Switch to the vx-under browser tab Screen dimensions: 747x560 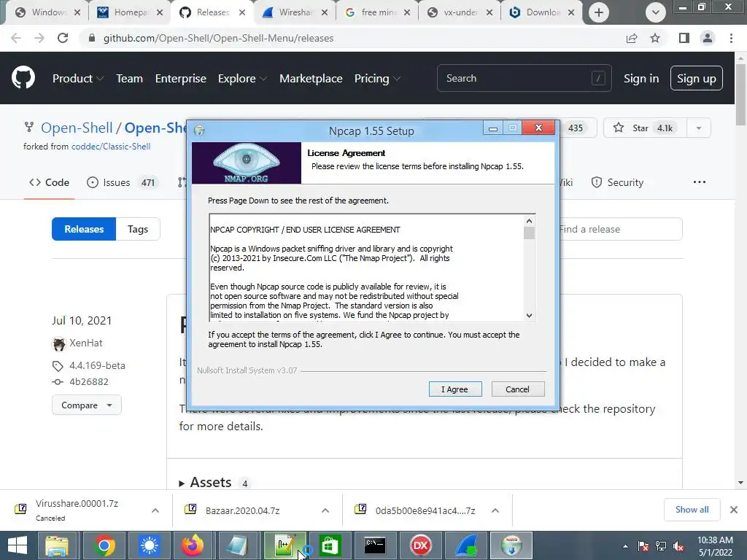(x=461, y=12)
